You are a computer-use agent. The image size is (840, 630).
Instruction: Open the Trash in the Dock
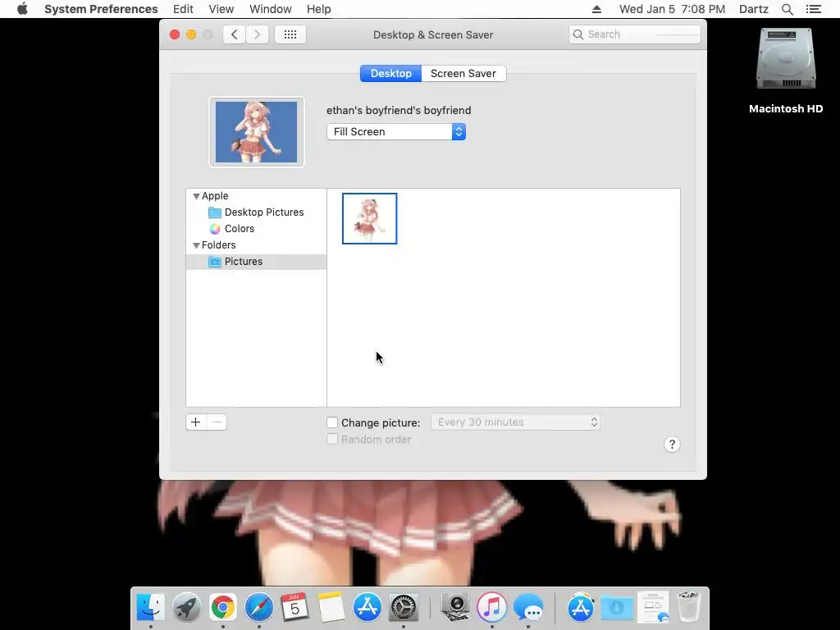coord(688,607)
